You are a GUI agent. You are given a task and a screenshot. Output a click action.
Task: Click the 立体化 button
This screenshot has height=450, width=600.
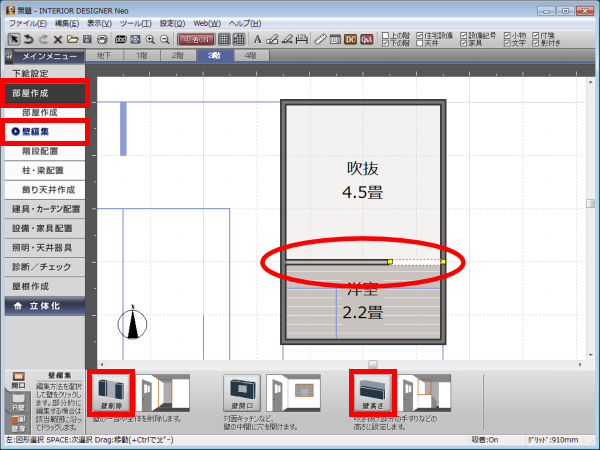[x=48, y=306]
